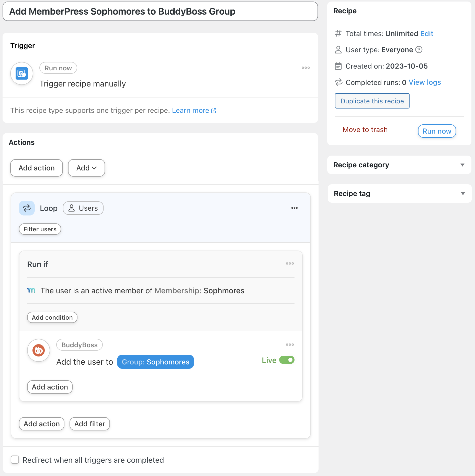Open the Run if three-dot menu

290,264
